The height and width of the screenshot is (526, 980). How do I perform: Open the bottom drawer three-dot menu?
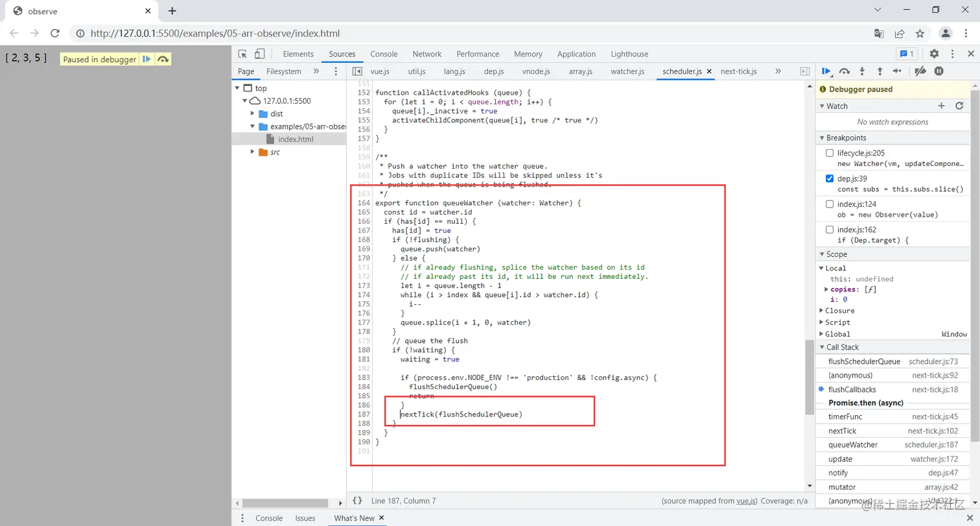(x=242, y=518)
